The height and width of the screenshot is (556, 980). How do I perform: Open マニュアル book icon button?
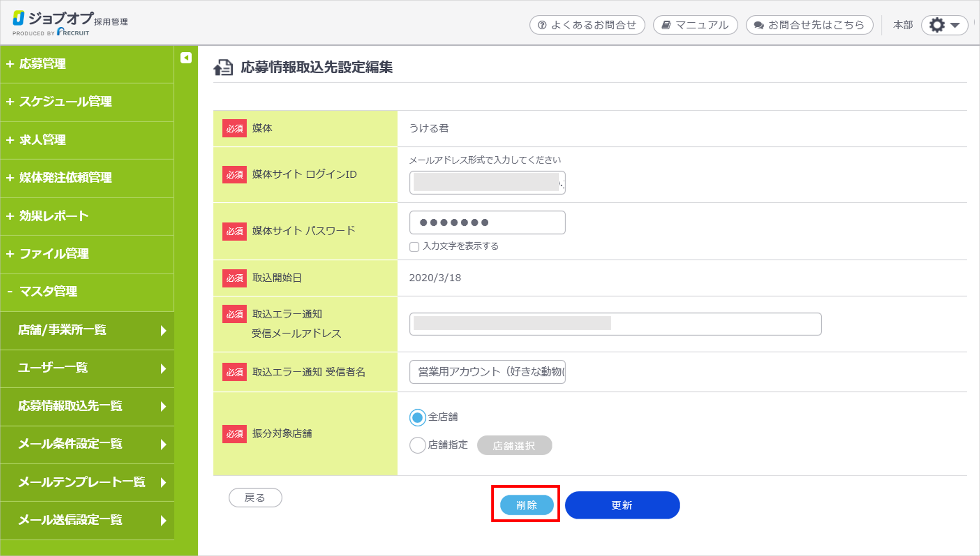pos(695,25)
